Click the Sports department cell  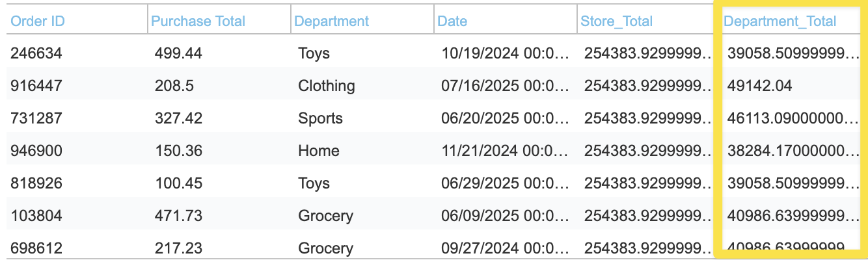click(x=320, y=118)
